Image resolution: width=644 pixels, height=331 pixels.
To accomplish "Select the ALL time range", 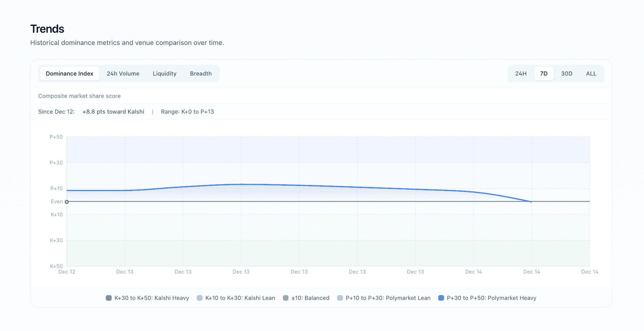I will click(591, 74).
